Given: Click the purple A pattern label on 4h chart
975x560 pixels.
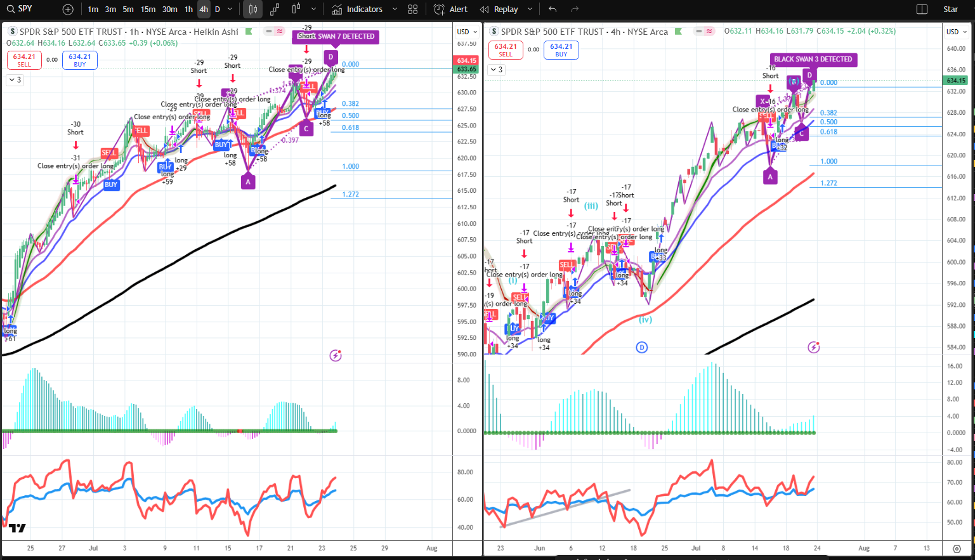Looking at the screenshot, I should coord(770,177).
